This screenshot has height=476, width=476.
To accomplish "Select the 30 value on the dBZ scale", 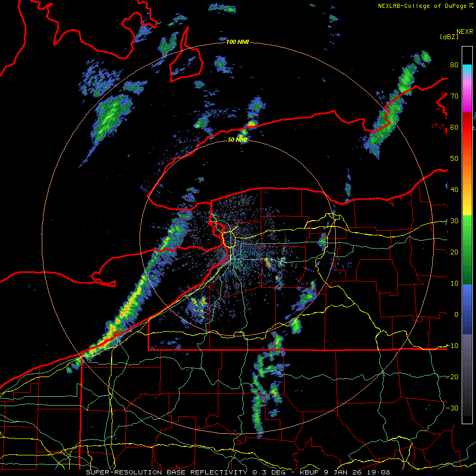I will 454,221.
